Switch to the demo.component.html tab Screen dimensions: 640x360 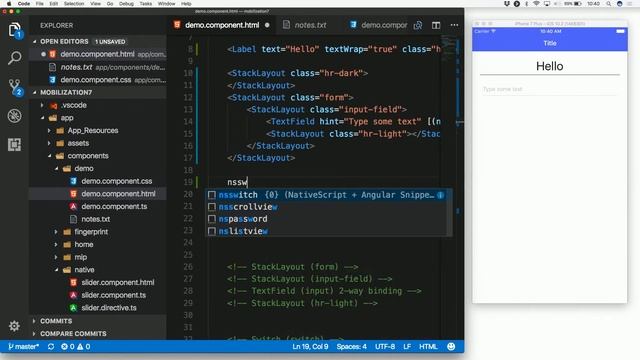coord(222,25)
